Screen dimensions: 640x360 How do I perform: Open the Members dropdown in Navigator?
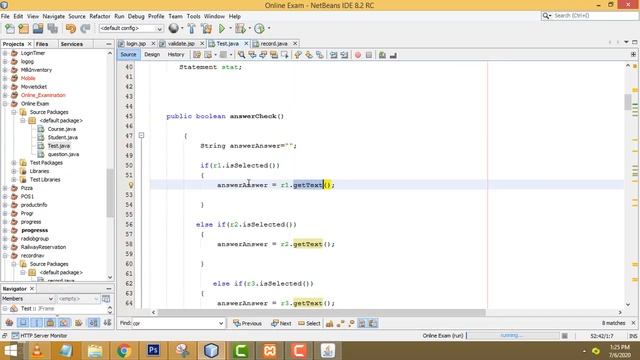coord(50,299)
